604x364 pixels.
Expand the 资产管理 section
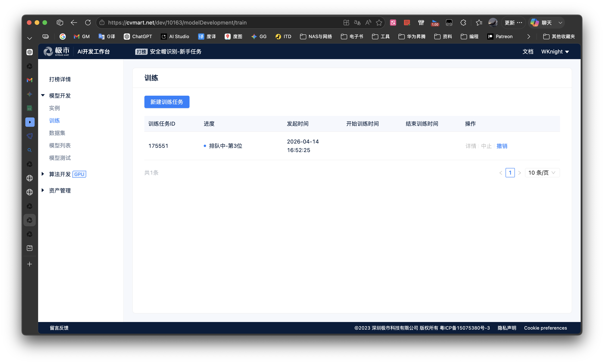click(43, 190)
